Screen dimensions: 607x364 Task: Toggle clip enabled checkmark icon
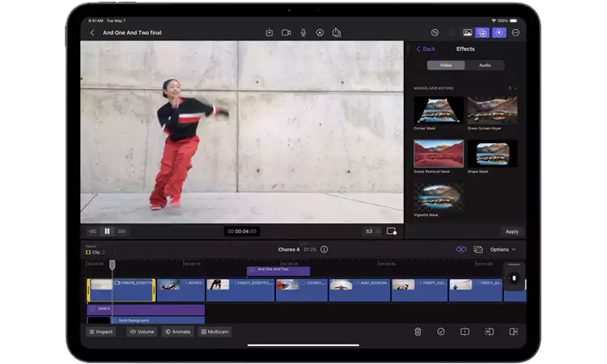click(440, 332)
